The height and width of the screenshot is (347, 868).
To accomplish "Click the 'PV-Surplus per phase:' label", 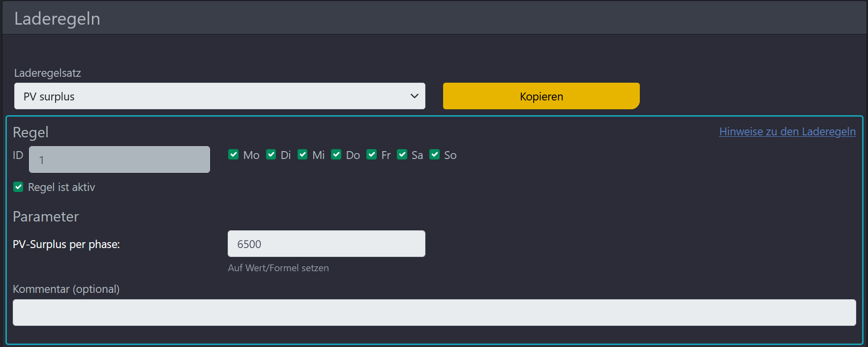I will pyautogui.click(x=66, y=245).
